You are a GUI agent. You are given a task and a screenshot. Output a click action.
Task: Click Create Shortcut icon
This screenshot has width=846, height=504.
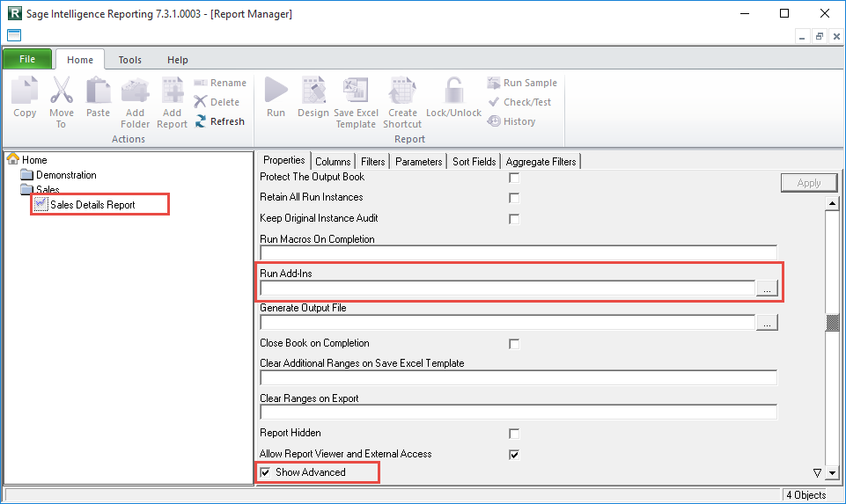click(402, 90)
